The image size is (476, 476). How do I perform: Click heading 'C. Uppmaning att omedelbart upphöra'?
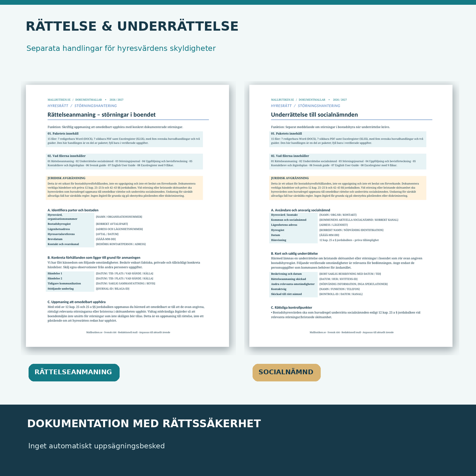pyautogui.click(x=77, y=302)
